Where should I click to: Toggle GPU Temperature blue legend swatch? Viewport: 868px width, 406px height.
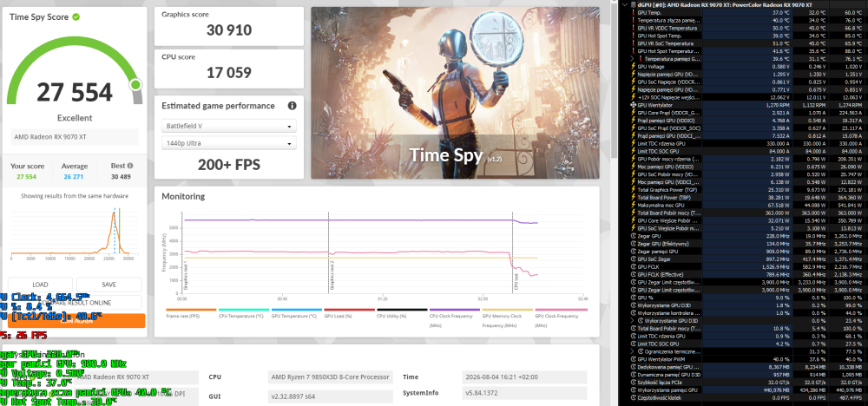(296, 310)
